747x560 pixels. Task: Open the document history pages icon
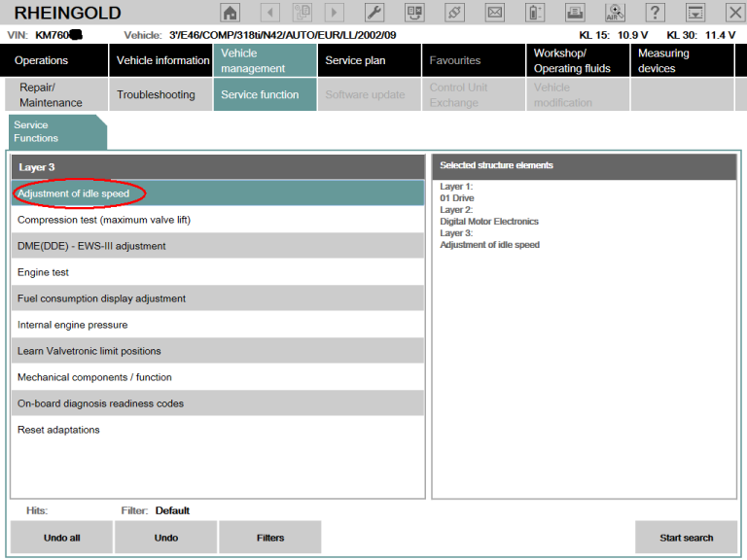[302, 13]
